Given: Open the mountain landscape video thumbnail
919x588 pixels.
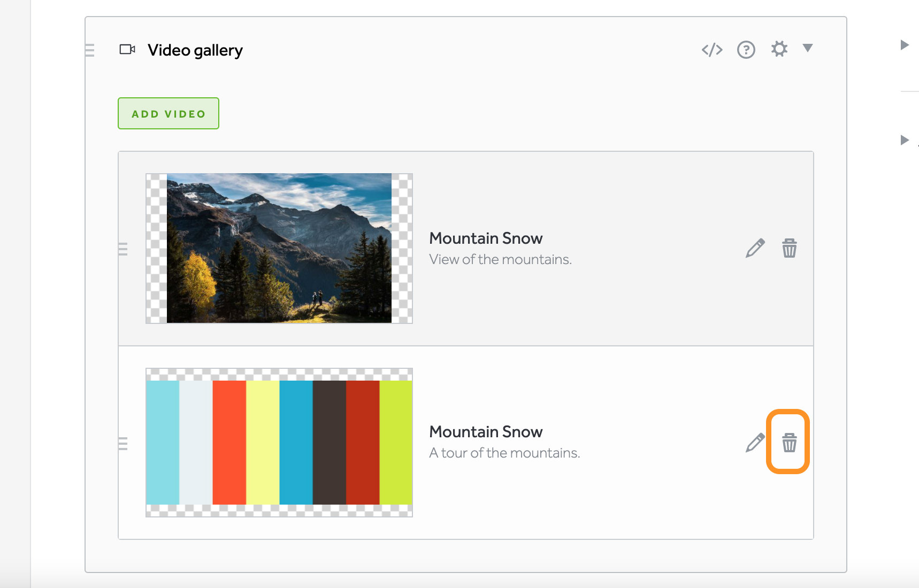Looking at the screenshot, I should coord(279,248).
